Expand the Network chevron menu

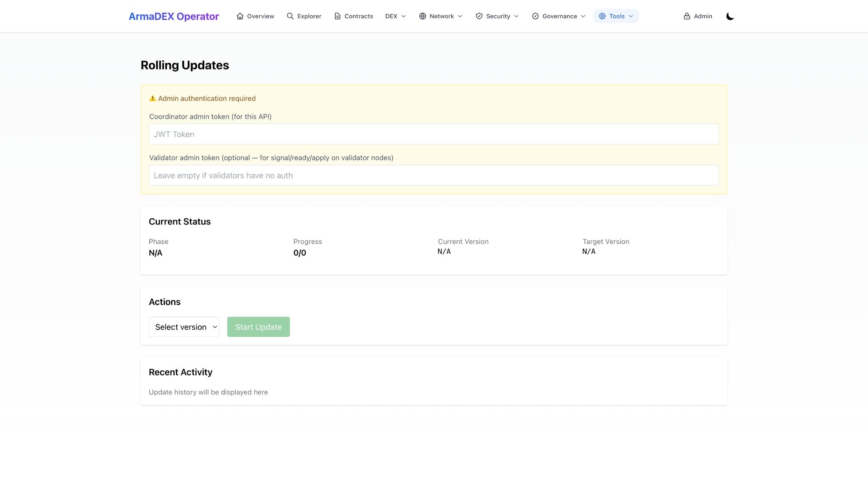(x=460, y=16)
